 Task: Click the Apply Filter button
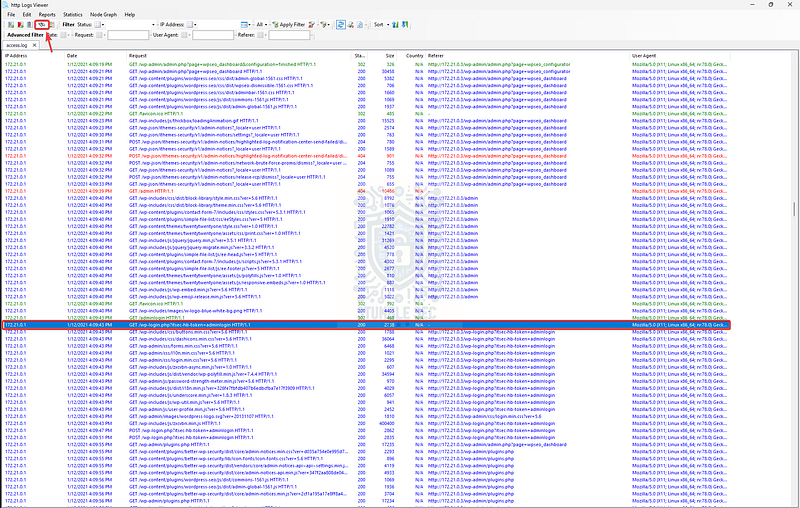pyautogui.click(x=289, y=24)
